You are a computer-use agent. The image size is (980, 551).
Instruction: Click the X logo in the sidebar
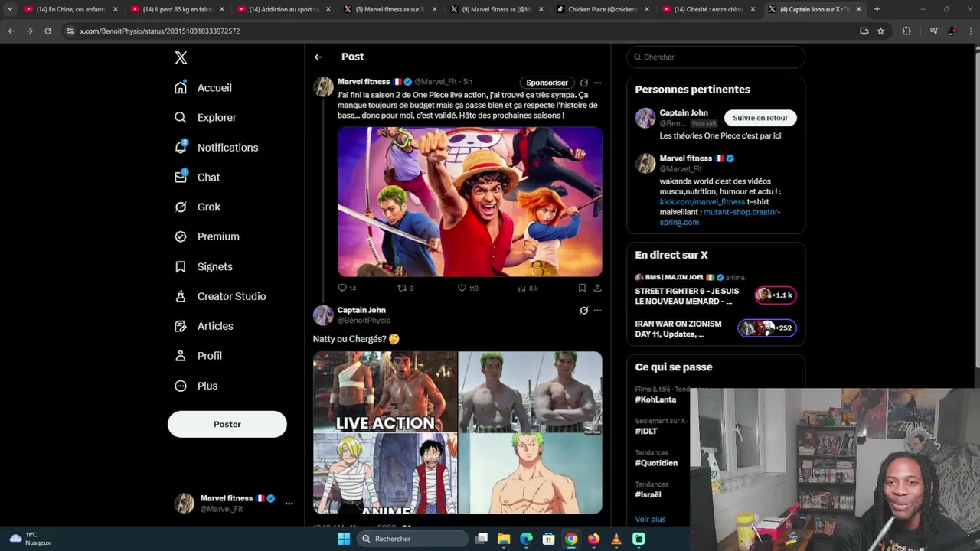[x=181, y=57]
